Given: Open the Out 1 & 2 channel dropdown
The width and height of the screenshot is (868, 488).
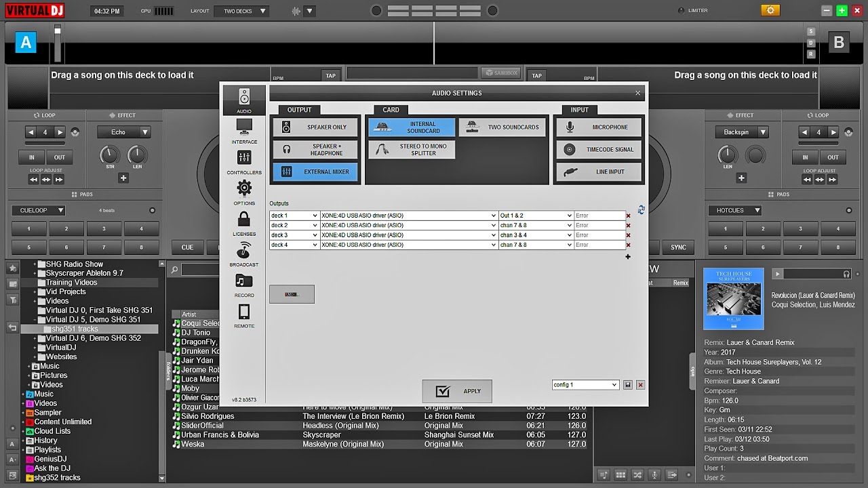Looking at the screenshot, I should [x=536, y=216].
